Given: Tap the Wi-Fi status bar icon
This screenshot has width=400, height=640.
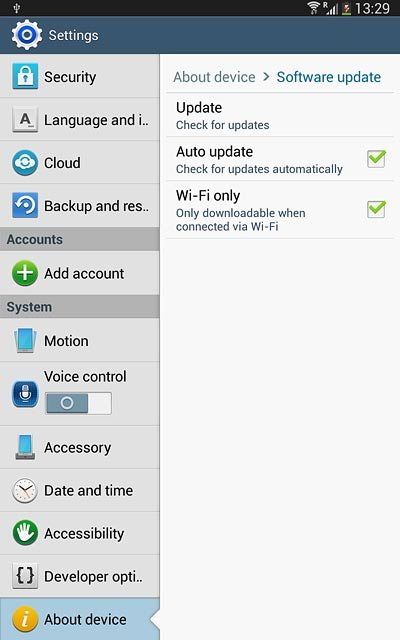Looking at the screenshot, I should [313, 8].
